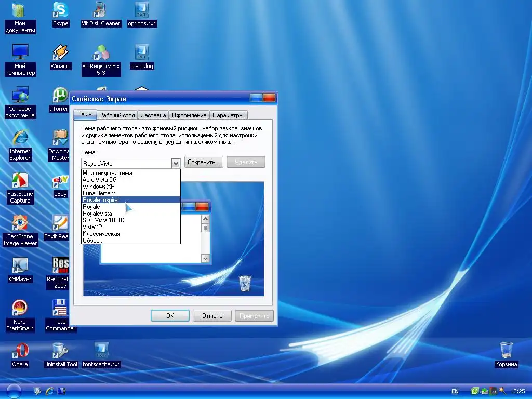Image resolution: width=532 pixels, height=399 pixels.
Task: Click Internet Explorer quick launch icon
Action: [x=49, y=391]
